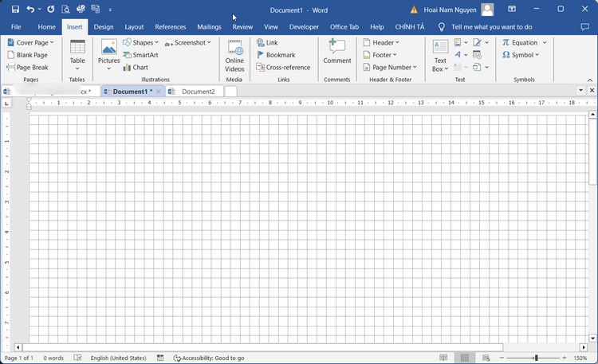The height and width of the screenshot is (364, 598).
Task: Add a new Comment
Action: (337, 51)
